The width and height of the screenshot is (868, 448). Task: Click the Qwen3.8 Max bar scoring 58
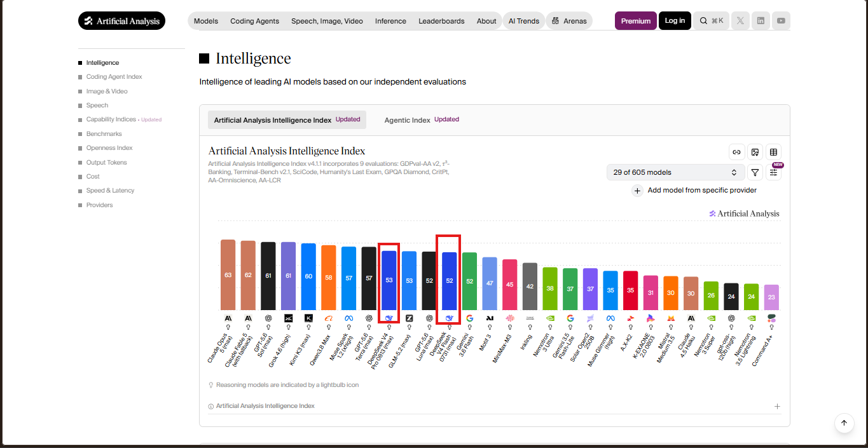329,278
